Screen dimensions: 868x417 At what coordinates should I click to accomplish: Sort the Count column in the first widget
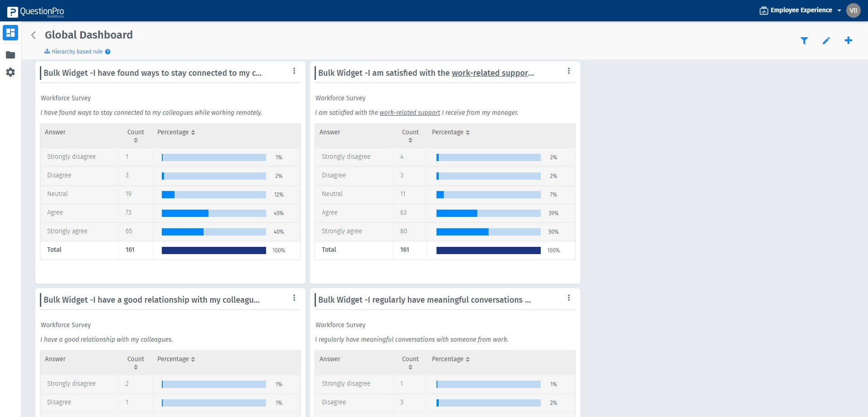(135, 140)
